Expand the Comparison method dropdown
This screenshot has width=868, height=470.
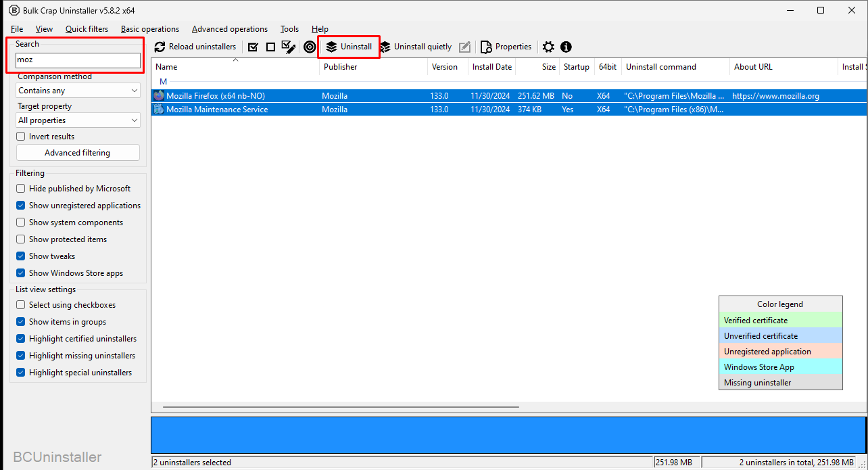(78, 91)
